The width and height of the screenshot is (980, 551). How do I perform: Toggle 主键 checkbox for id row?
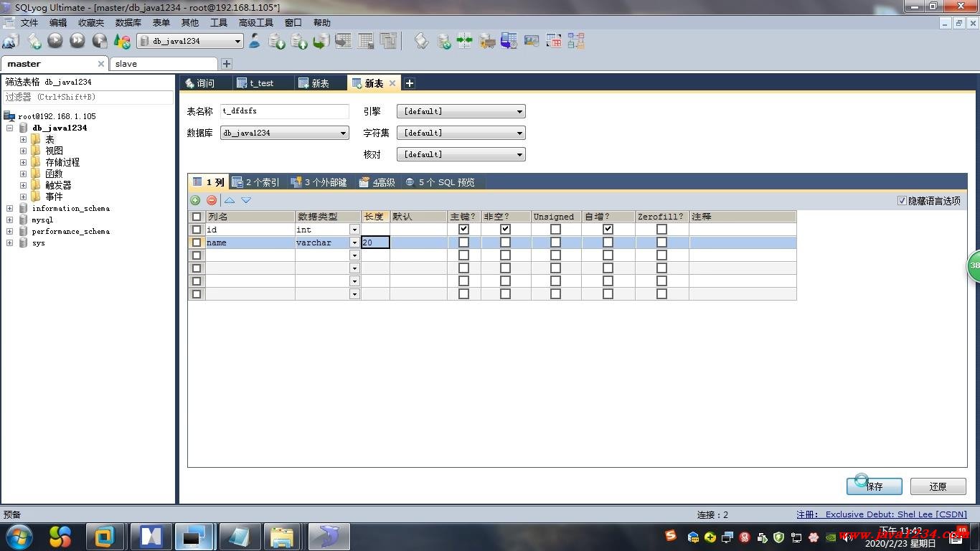pyautogui.click(x=463, y=230)
